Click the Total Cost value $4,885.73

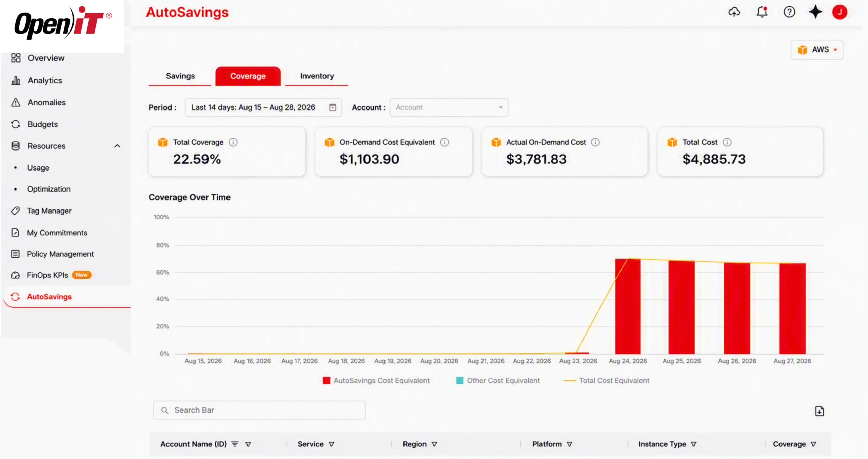click(714, 159)
